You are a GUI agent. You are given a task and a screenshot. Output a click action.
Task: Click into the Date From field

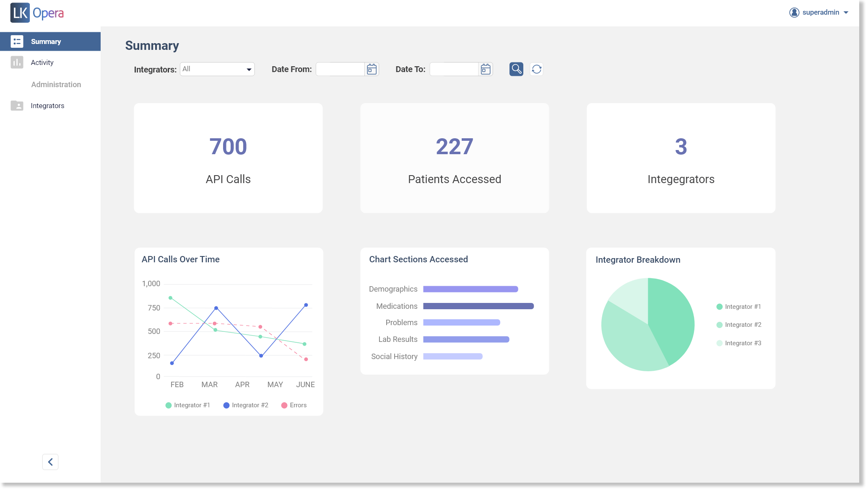tap(340, 69)
